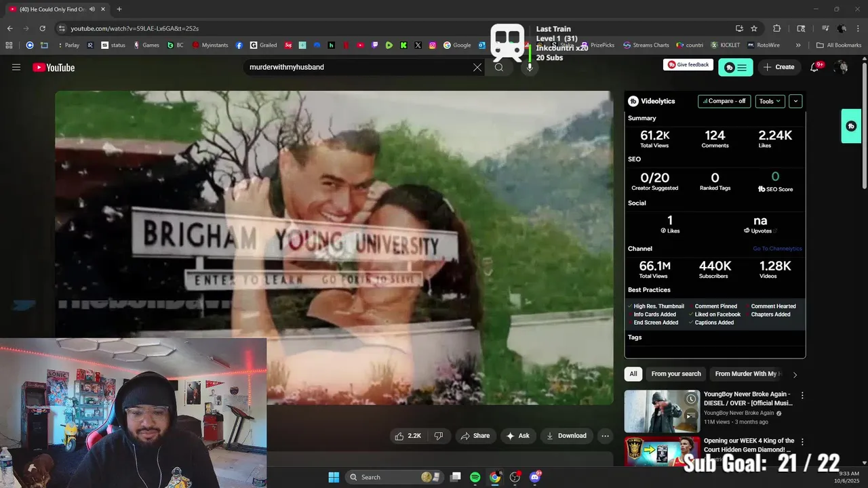Open Discord from taskbar
Image resolution: width=868 pixels, height=488 pixels.
[535, 477]
